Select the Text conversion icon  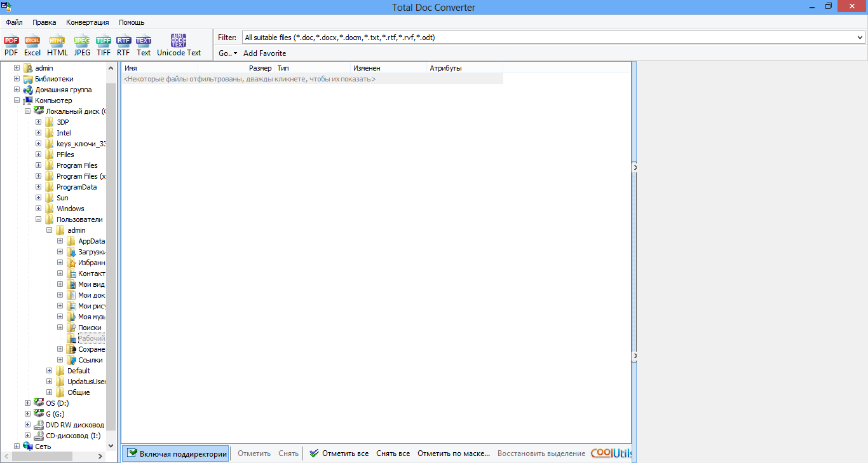[144, 46]
